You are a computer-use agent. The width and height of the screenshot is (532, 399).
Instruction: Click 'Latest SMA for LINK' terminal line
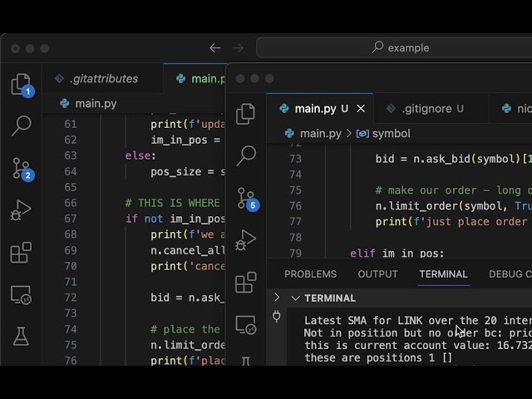click(x=417, y=321)
